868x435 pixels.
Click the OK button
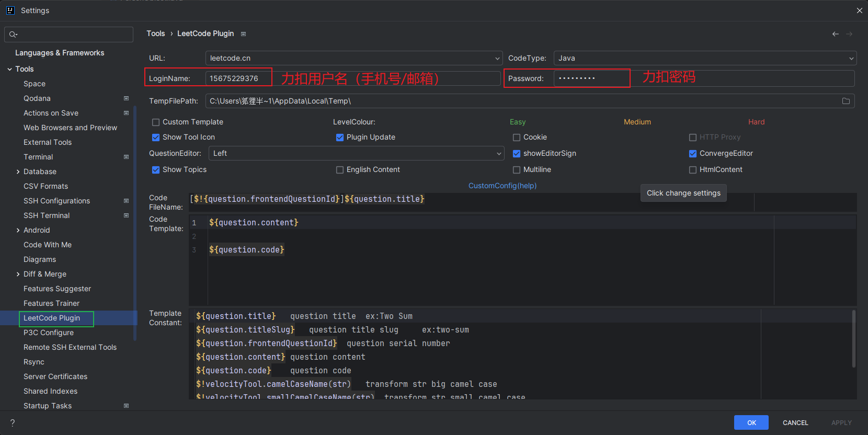(751, 422)
